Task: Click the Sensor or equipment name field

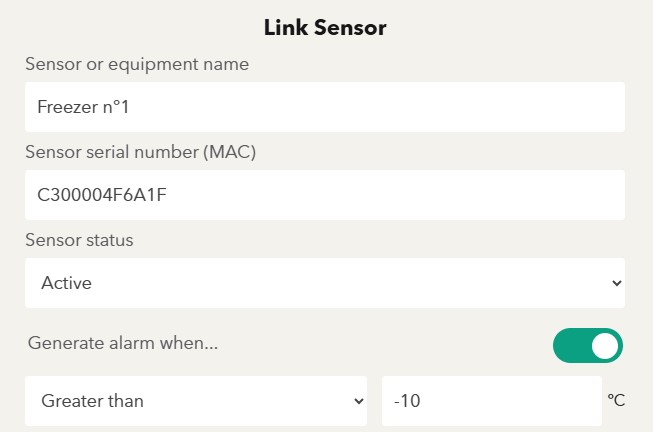Action: 325,107
